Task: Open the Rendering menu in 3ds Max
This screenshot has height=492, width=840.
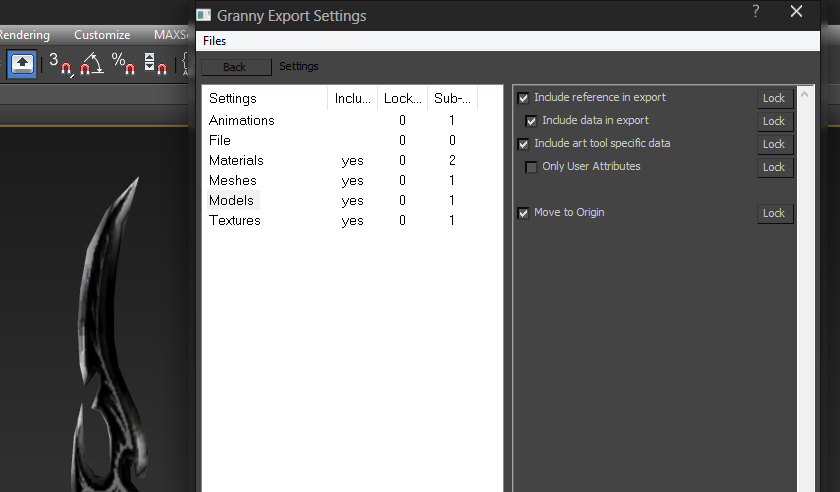Action: [x=25, y=35]
